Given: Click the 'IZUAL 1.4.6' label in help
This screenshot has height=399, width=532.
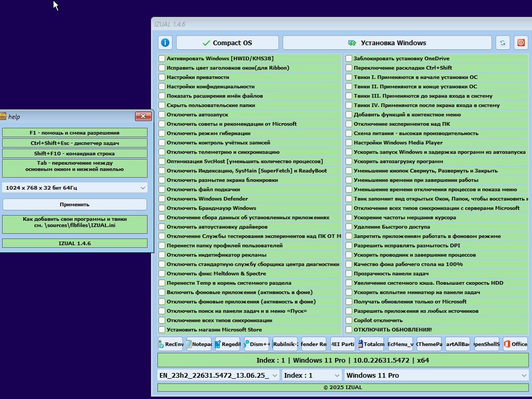Looking at the screenshot, I should [75, 243].
